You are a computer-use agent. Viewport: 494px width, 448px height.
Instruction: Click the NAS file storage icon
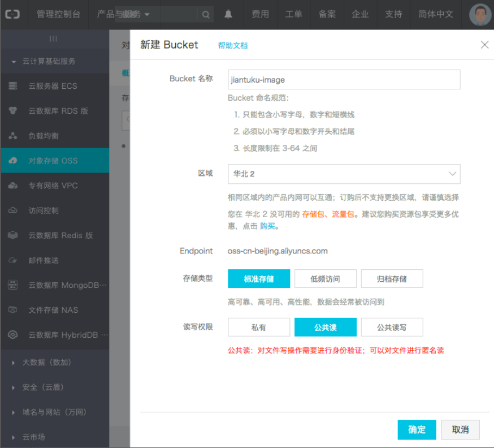tap(12, 310)
